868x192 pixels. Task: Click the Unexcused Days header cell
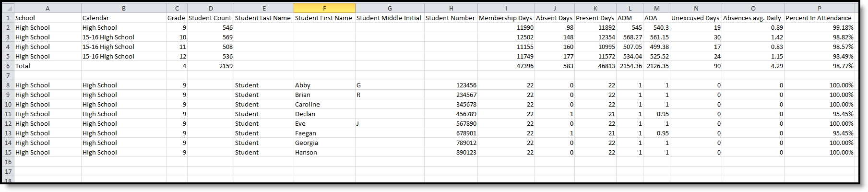(695, 18)
